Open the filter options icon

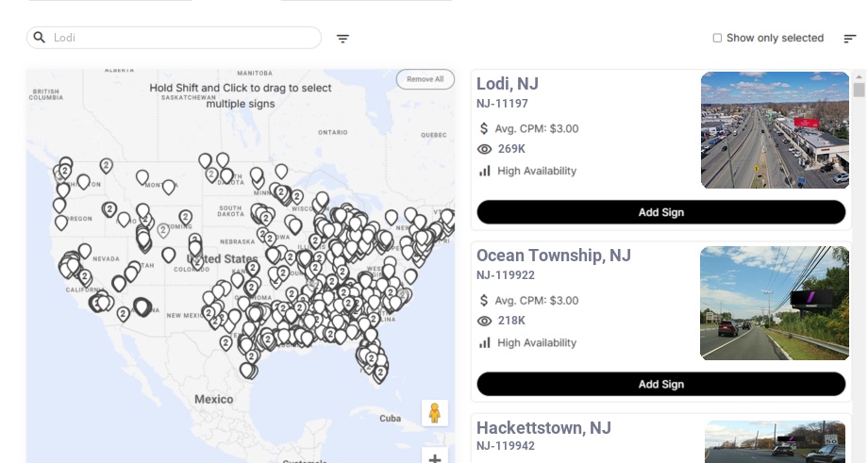click(342, 39)
